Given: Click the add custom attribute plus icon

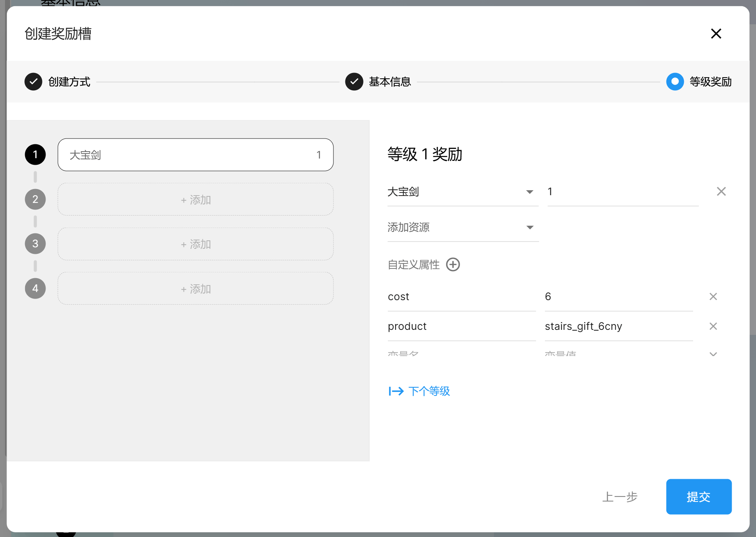Looking at the screenshot, I should [453, 265].
